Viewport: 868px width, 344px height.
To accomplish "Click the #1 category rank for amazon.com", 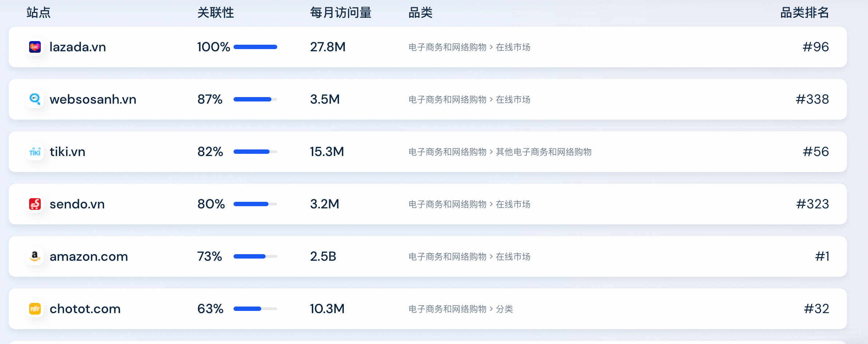I will (x=822, y=256).
